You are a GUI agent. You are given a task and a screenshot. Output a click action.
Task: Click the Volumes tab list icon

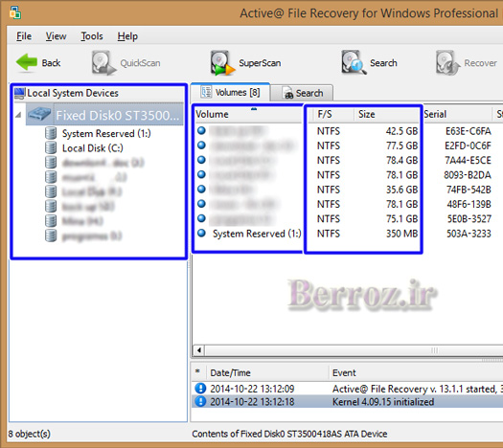206,92
